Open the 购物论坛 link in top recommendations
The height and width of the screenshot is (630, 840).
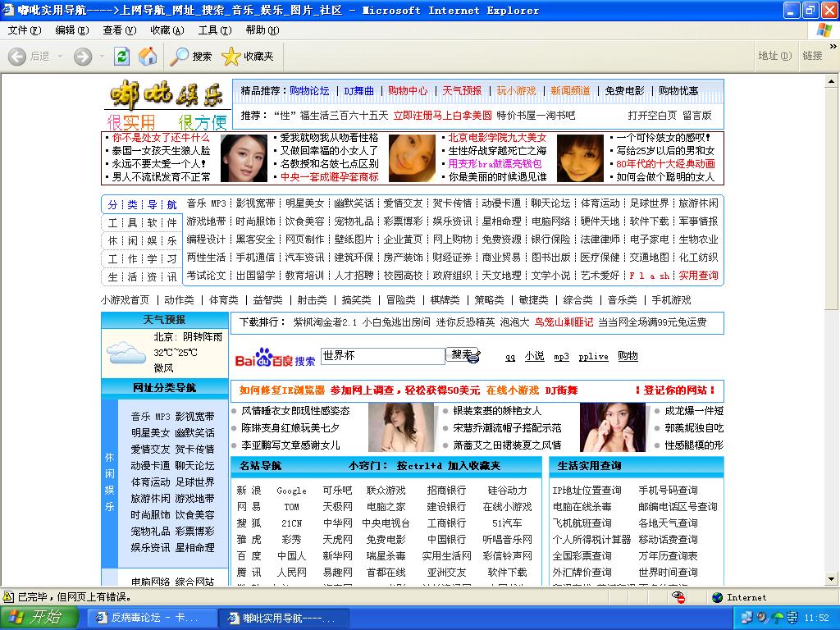coord(309,91)
